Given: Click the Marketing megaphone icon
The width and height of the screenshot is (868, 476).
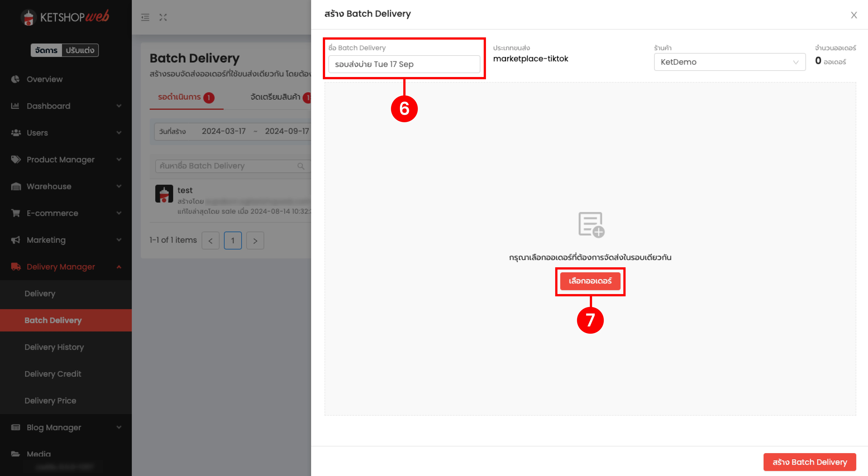Looking at the screenshot, I should pyautogui.click(x=15, y=240).
